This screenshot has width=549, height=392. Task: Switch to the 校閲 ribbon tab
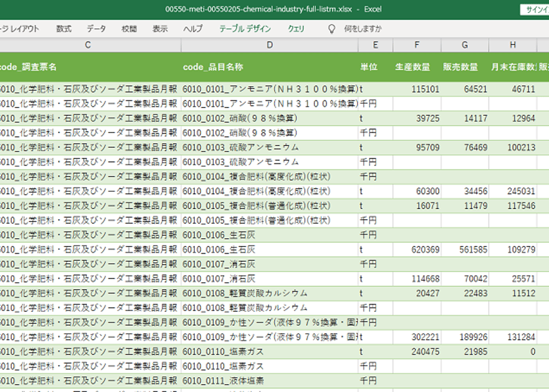[x=129, y=29]
